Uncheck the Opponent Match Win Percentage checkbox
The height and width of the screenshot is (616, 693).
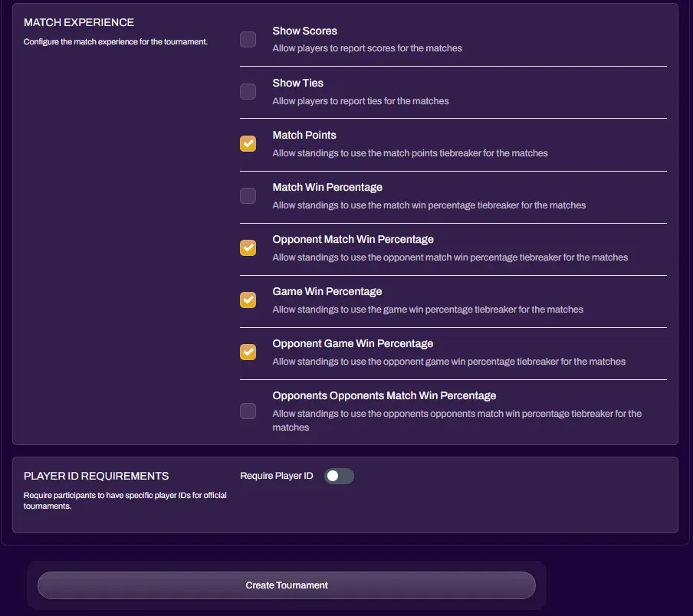tap(248, 248)
